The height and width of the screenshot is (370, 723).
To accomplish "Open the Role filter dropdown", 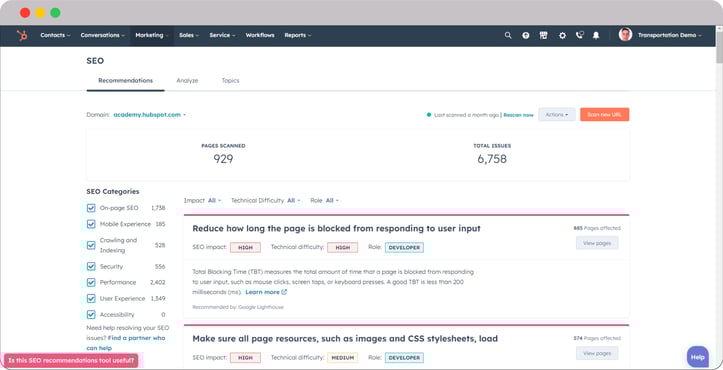I will (x=332, y=201).
